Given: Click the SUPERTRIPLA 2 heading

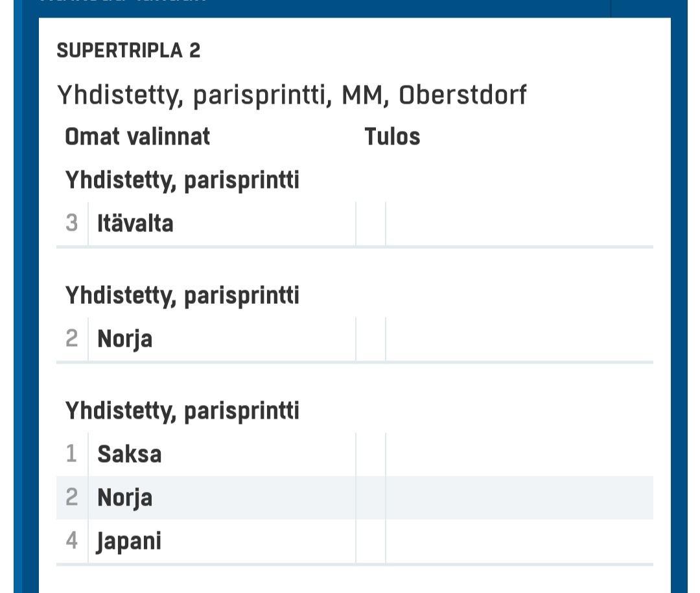Looking at the screenshot, I should tap(128, 51).
